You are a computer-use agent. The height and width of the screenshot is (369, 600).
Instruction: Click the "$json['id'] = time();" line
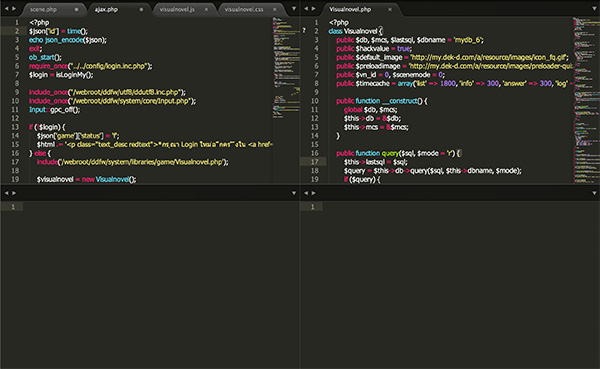point(59,31)
